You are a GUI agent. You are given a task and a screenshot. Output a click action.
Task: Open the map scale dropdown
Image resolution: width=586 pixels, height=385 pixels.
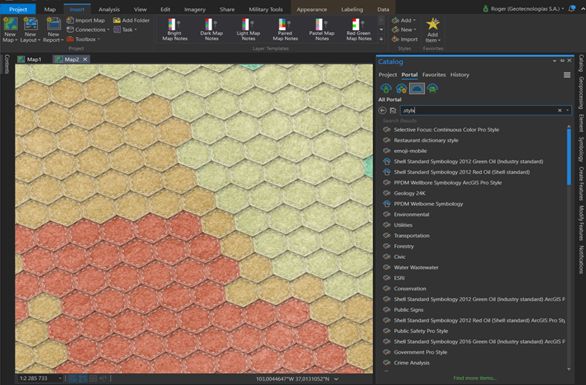(60, 379)
